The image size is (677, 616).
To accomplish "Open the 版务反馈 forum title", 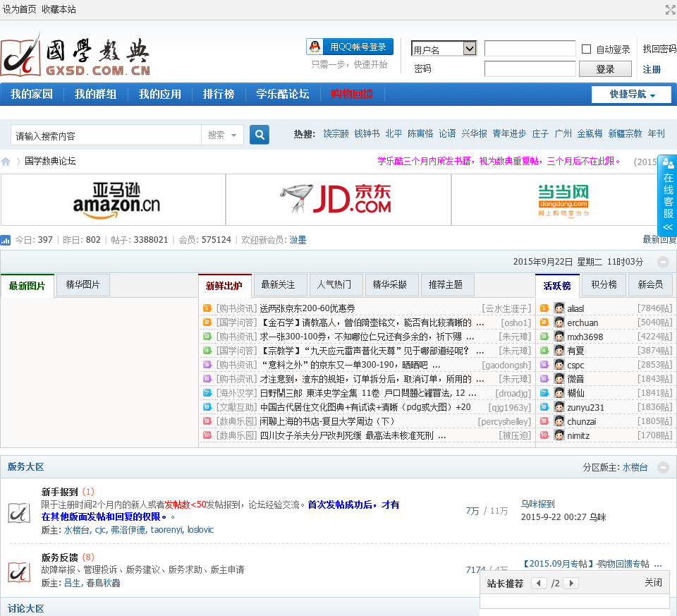I will coord(59,557).
